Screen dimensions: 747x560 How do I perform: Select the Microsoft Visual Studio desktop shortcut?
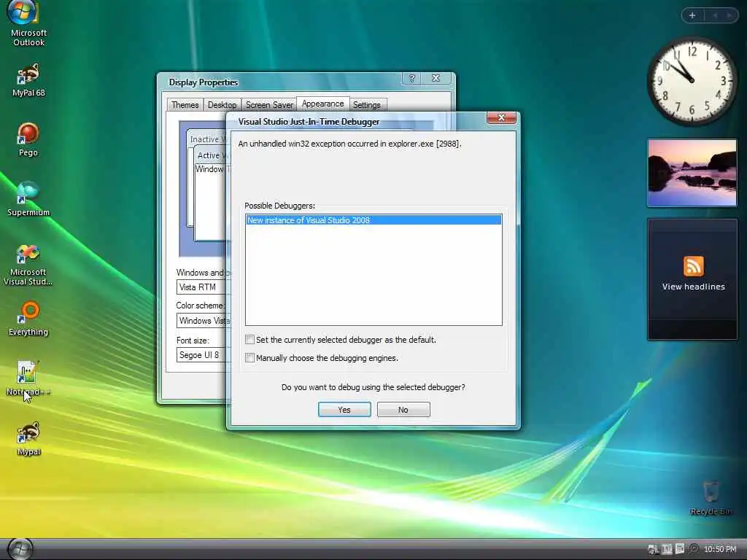[28, 265]
